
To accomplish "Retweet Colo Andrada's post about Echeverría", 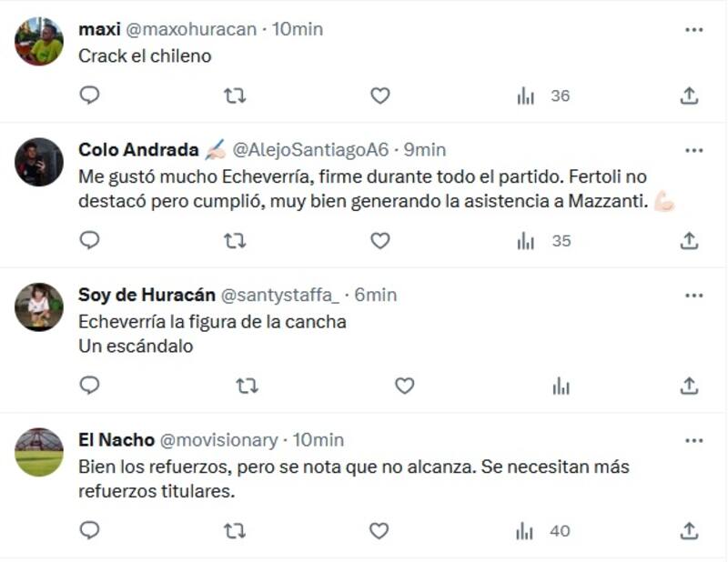I will pyautogui.click(x=234, y=242).
